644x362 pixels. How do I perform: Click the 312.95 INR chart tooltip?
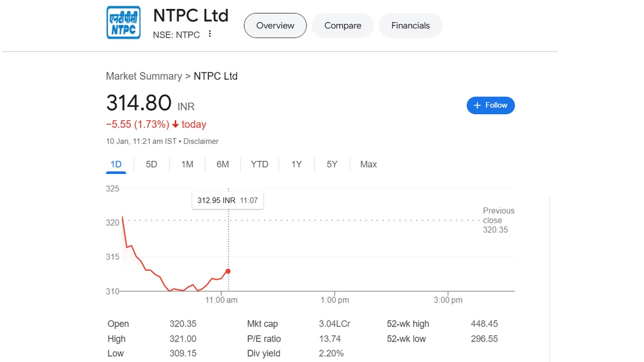pos(228,201)
